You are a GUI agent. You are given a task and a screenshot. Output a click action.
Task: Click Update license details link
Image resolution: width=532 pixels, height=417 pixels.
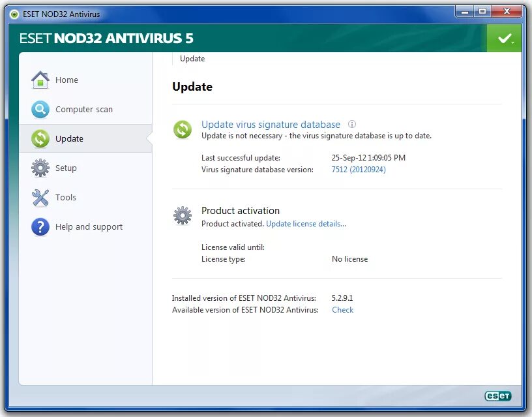[306, 224]
